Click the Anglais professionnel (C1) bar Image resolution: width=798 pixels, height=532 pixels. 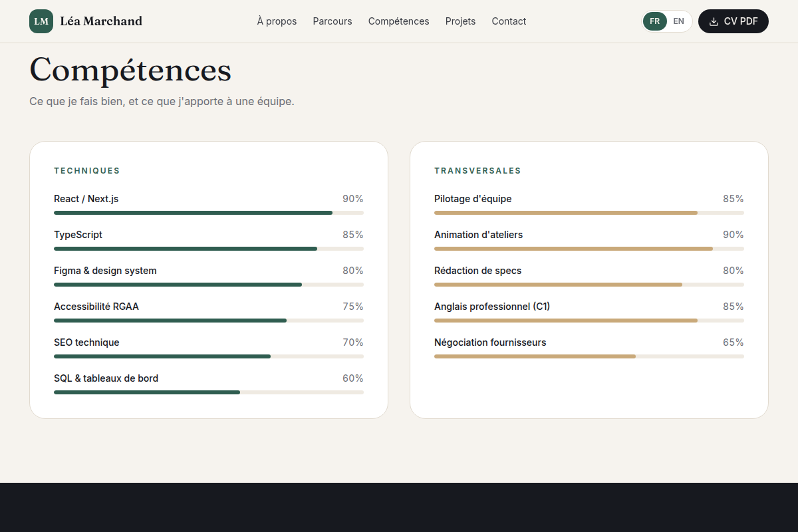589,321
